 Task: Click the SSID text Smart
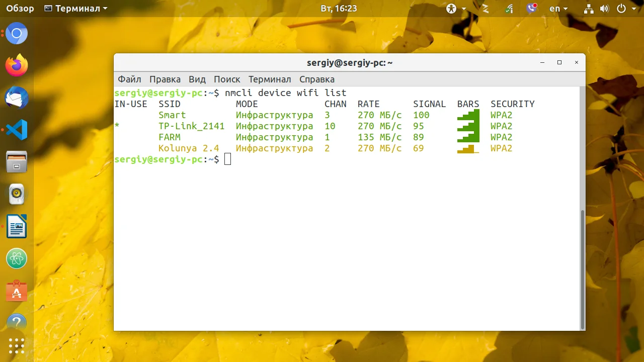tap(172, 115)
